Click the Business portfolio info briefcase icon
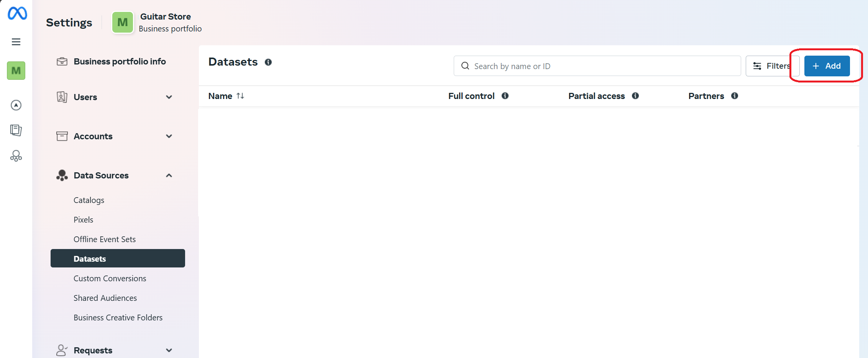 point(62,61)
